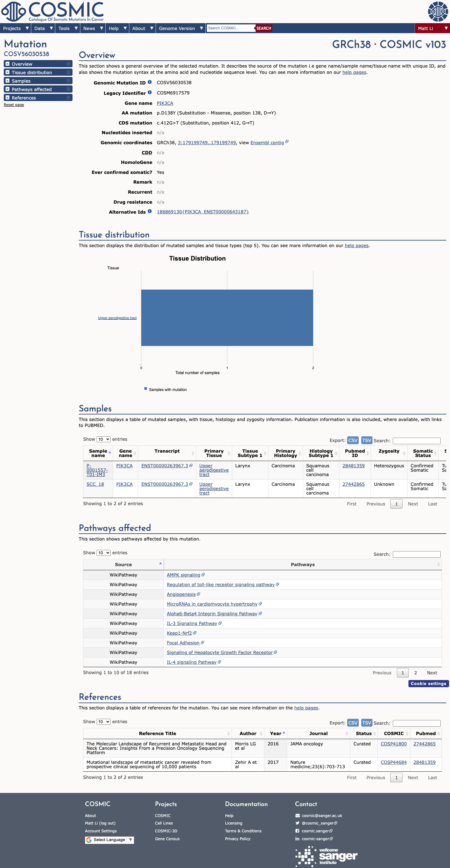450x868 pixels.
Task: Open the Projects menu
Action: pyautogui.click(x=16, y=28)
